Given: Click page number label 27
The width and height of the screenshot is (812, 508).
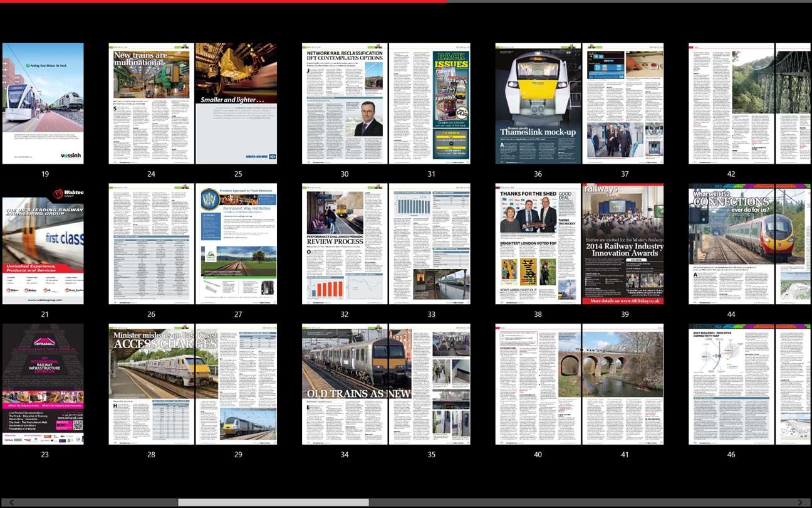Looking at the screenshot, I should tap(238, 314).
